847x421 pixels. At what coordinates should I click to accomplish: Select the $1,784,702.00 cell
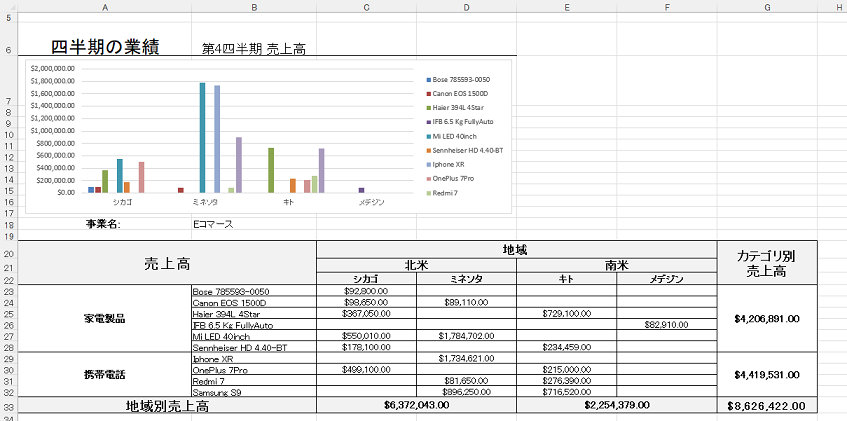click(466, 336)
